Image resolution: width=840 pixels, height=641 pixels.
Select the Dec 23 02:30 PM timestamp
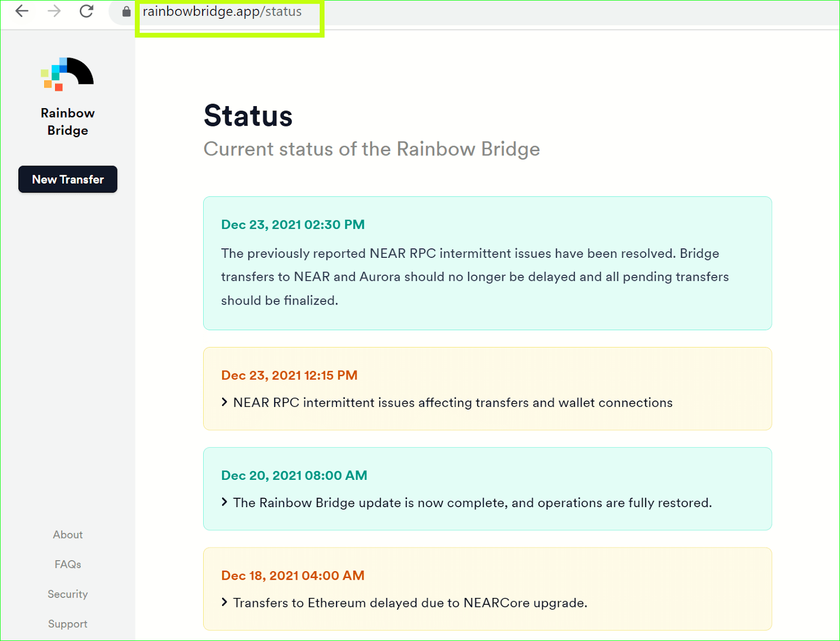[292, 224]
